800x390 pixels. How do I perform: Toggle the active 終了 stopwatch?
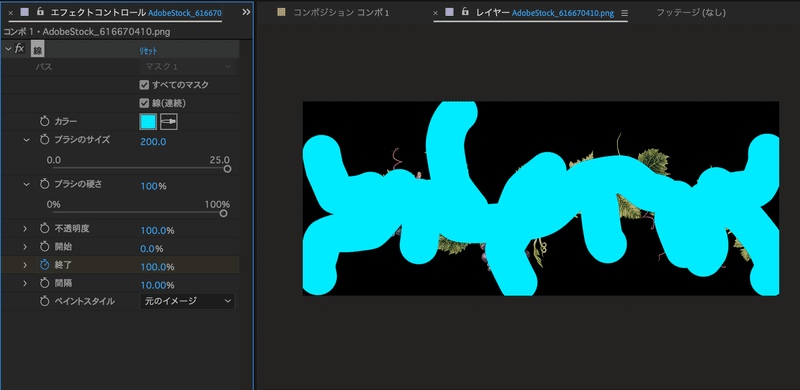click(44, 265)
